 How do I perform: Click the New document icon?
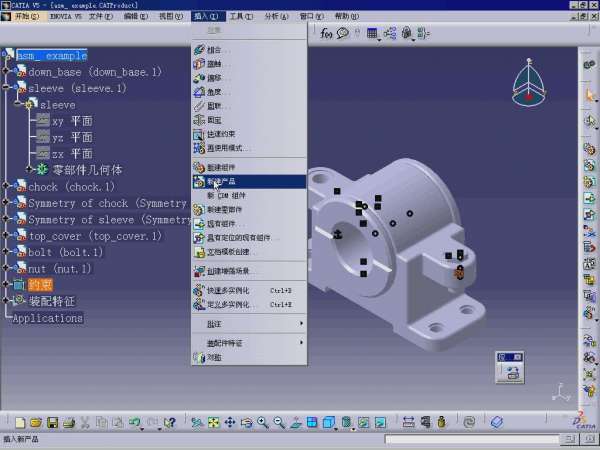20,422
